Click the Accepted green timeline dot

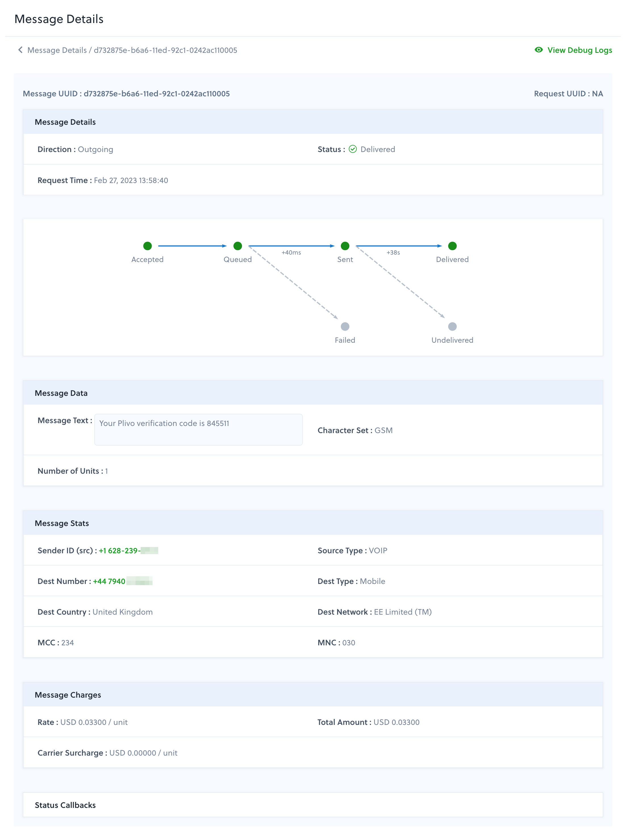pos(147,246)
